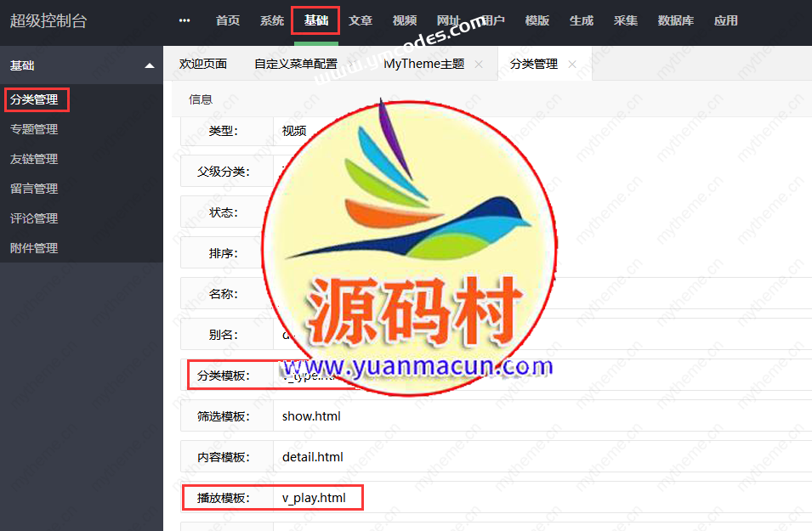Open 附件管理 in the sidebar
812x531 pixels.
point(34,248)
